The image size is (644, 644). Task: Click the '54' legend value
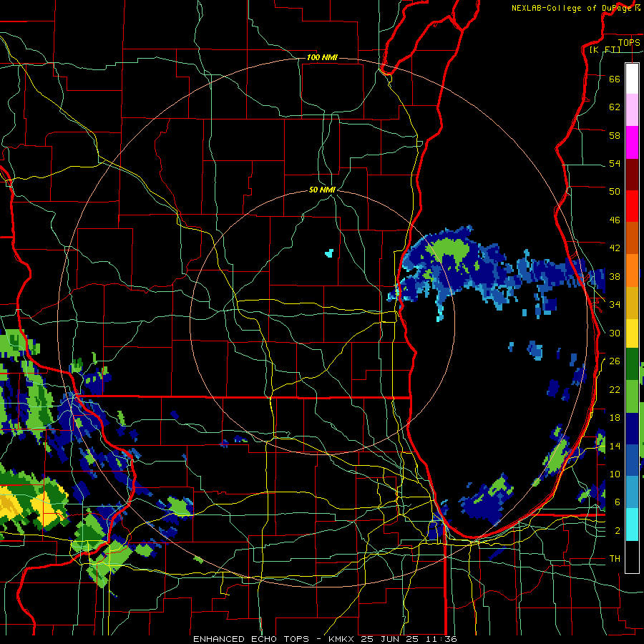pos(615,163)
